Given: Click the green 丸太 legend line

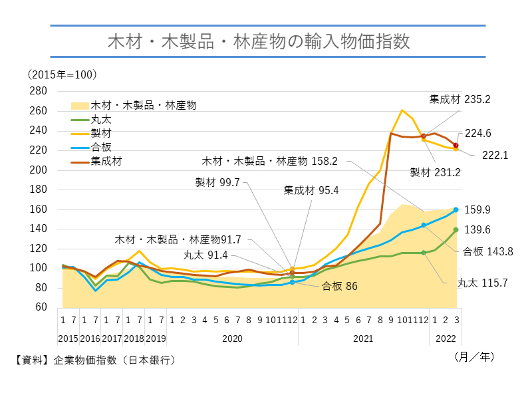Looking at the screenshot, I should pyautogui.click(x=79, y=120).
